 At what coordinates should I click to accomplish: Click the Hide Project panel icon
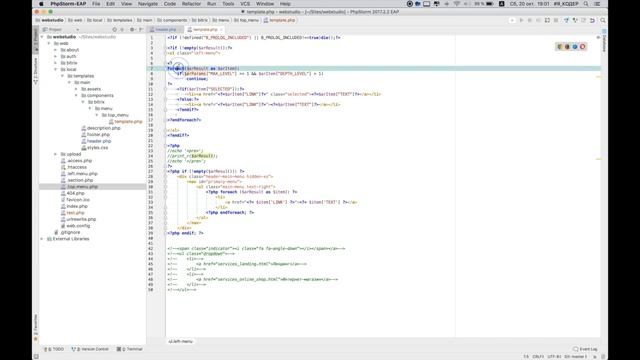tap(141, 29)
